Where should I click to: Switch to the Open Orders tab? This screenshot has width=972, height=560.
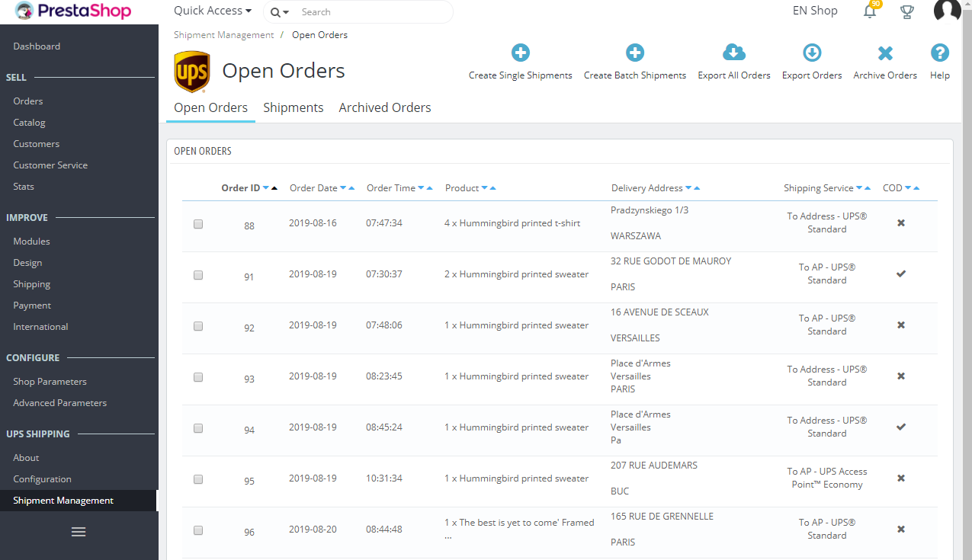point(210,107)
